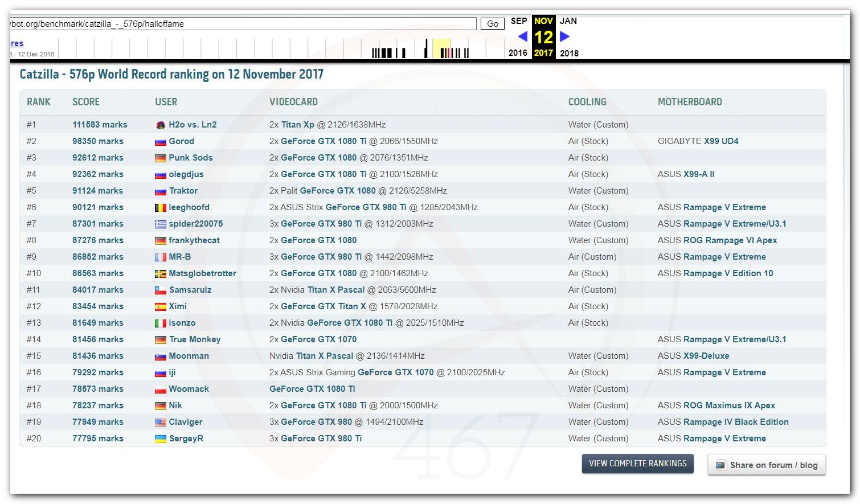The image size is (860, 504).
Task: Click the Italian flag next to isonzo
Action: click(x=161, y=323)
